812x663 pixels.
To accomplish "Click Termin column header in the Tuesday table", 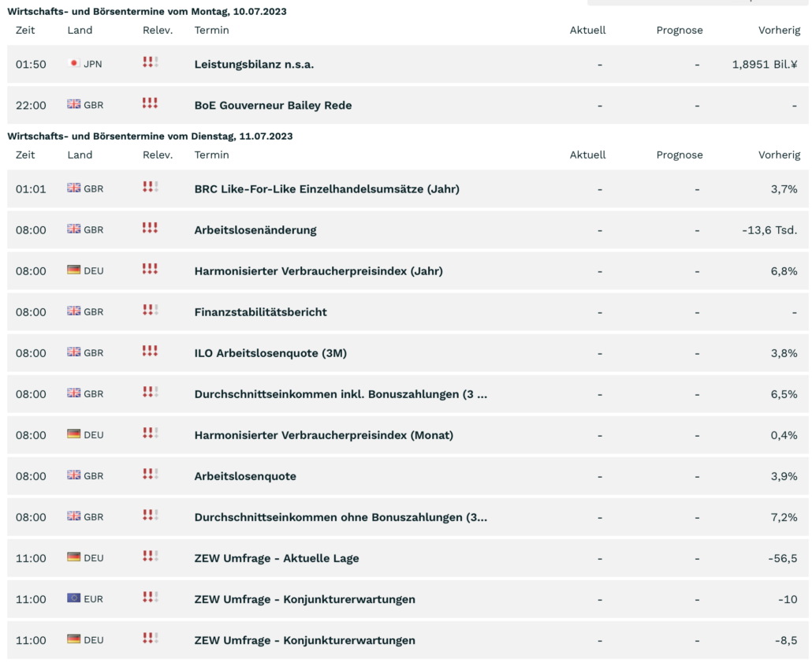I will 211,155.
